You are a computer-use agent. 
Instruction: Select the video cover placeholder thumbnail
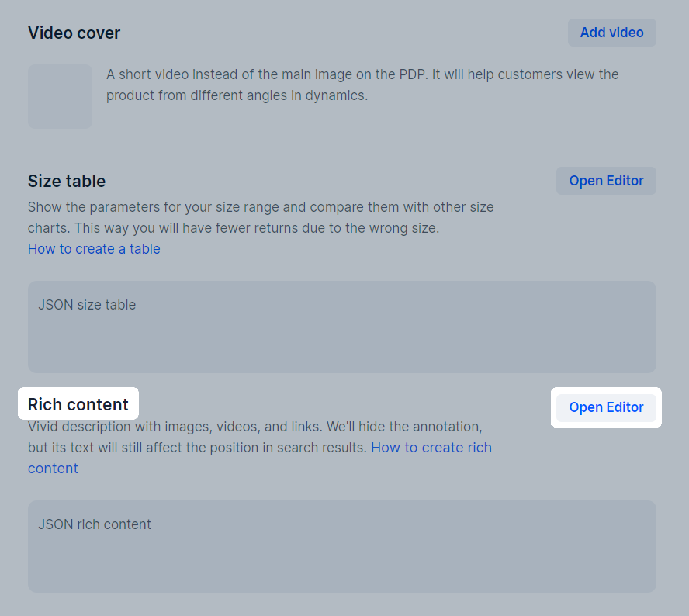click(60, 96)
